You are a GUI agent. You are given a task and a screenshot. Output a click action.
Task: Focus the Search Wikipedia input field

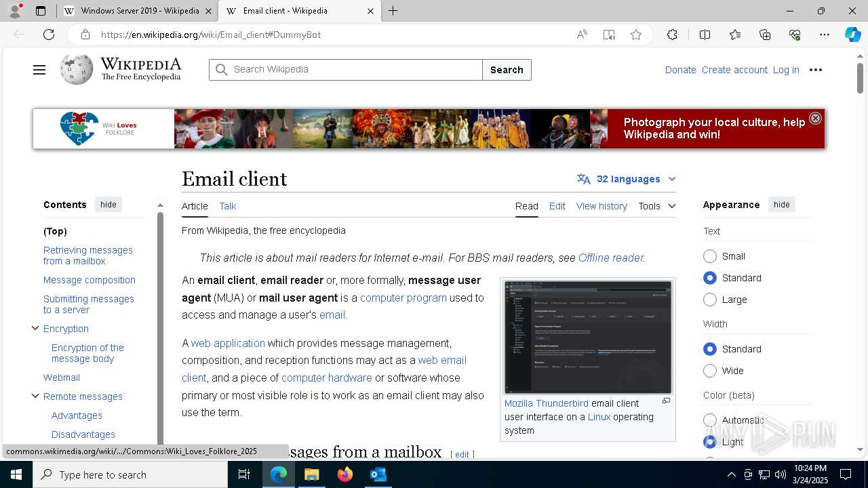tap(346, 70)
